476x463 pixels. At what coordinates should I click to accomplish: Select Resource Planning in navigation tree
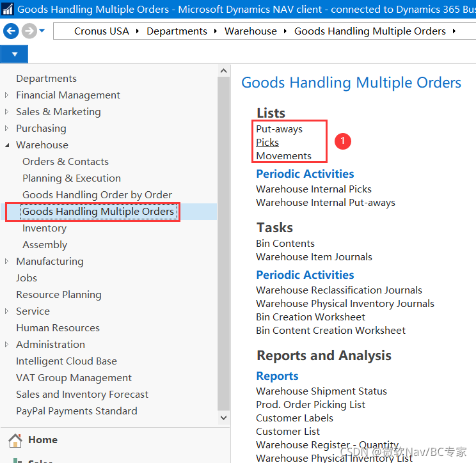59,295
